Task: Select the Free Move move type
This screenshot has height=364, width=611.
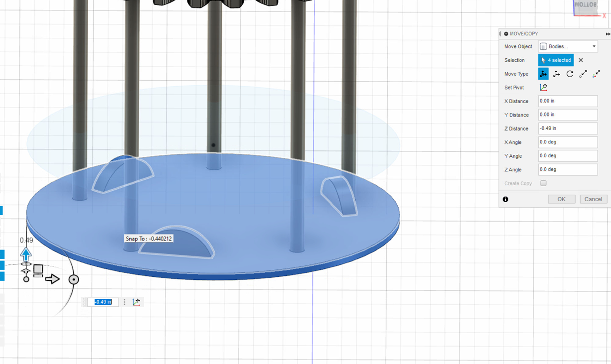Action: (543, 74)
